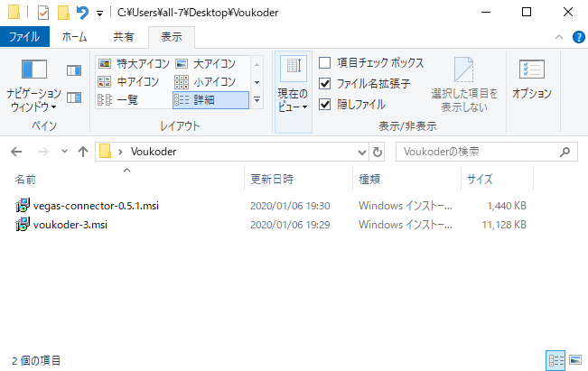Uncheck Hidden items (隠しファイル) checkbox
This screenshot has width=588, height=371.
tap(325, 103)
